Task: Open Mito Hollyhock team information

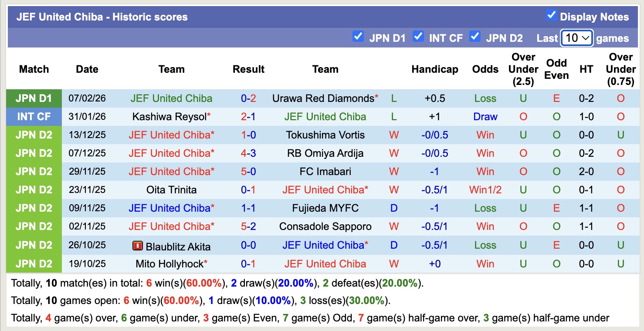Action: coord(169,263)
